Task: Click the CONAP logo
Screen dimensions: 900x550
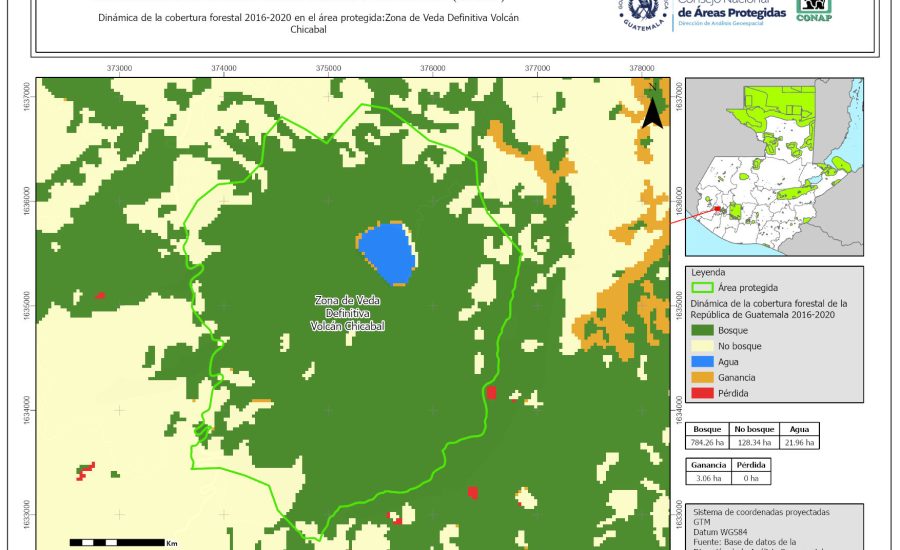Action: pos(812,10)
